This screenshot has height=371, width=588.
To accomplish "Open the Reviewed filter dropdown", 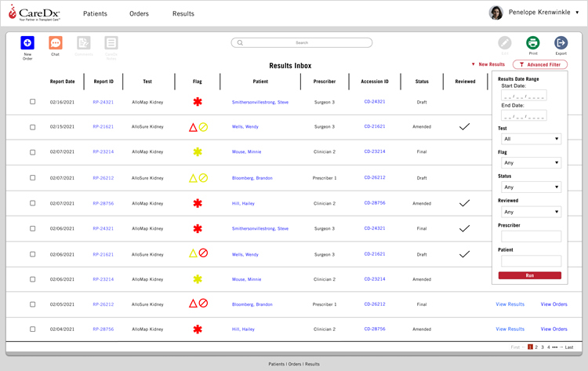I will pos(531,212).
